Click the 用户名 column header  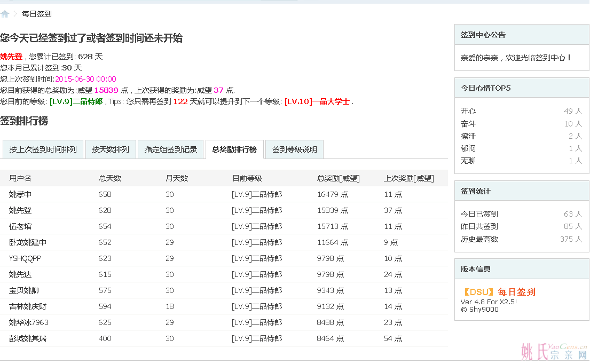click(x=20, y=178)
